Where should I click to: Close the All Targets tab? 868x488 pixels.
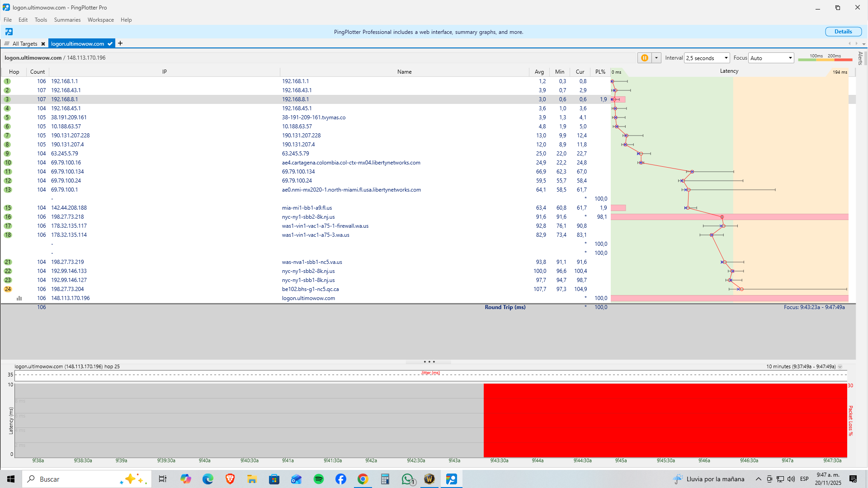43,44
